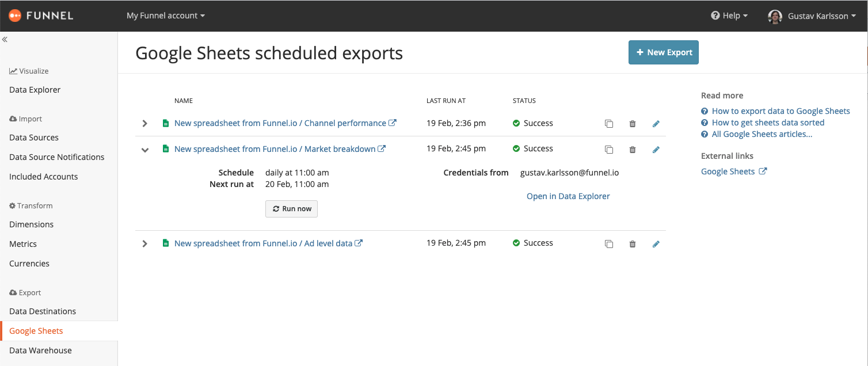Click the LAST RUN AT column header
This screenshot has height=366, width=868.
446,101
